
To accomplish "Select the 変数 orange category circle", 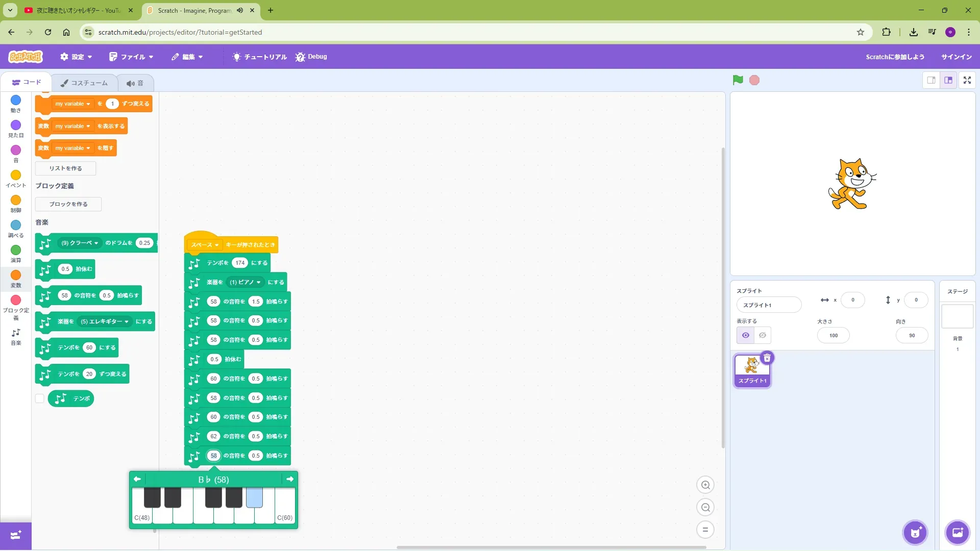I will coord(16,275).
